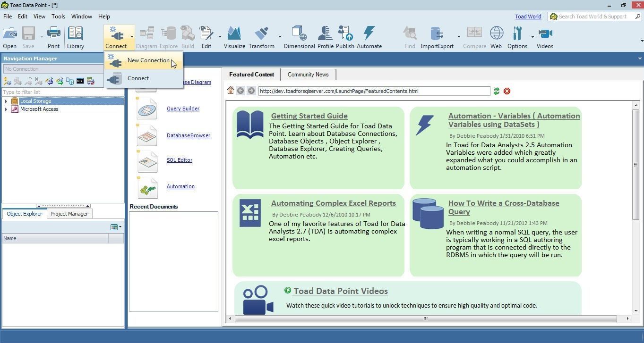Click the red stop loading icon
This screenshot has width=644, height=343.
point(507,91)
